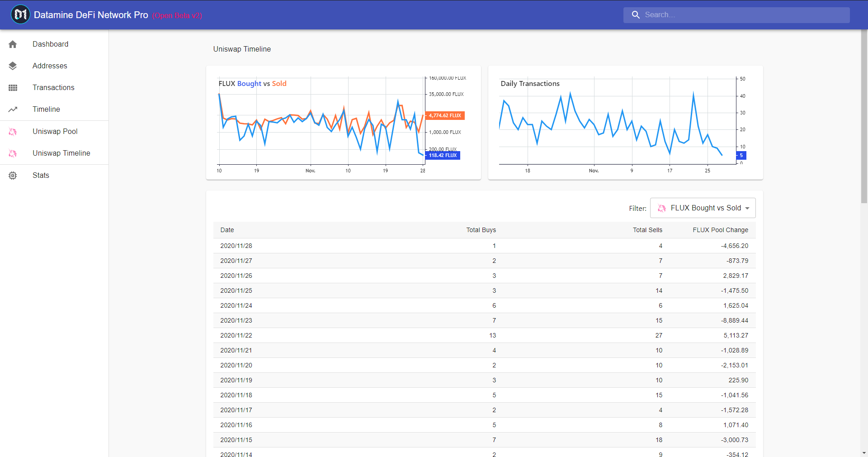Click the FLUX Pool Change column header
868x457 pixels.
coord(720,230)
